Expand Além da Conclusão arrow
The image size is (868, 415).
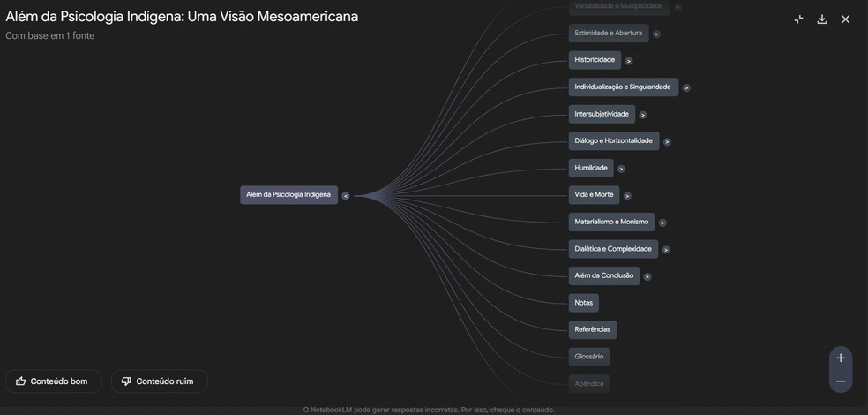(647, 276)
